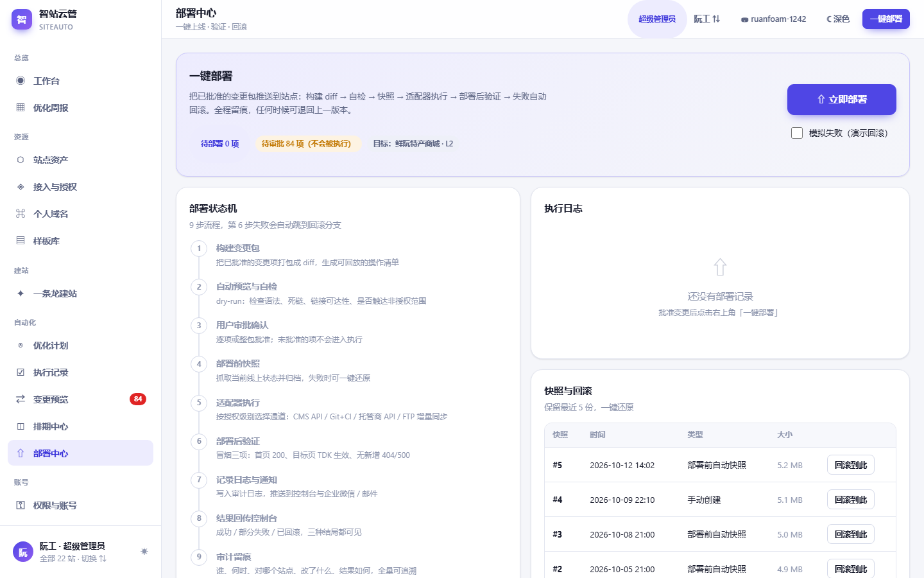The image size is (924, 578).
Task: Click the 执行记录 checkmark icon
Action: click(x=21, y=372)
